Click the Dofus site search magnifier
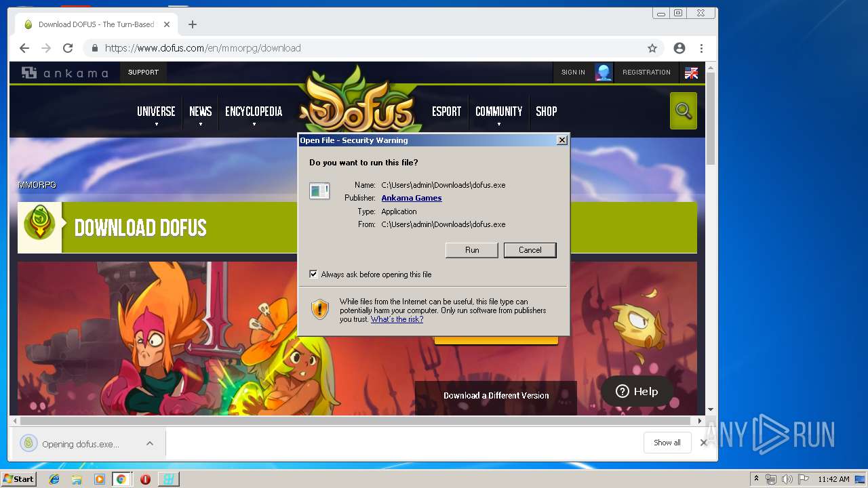868x488 pixels. tap(684, 110)
